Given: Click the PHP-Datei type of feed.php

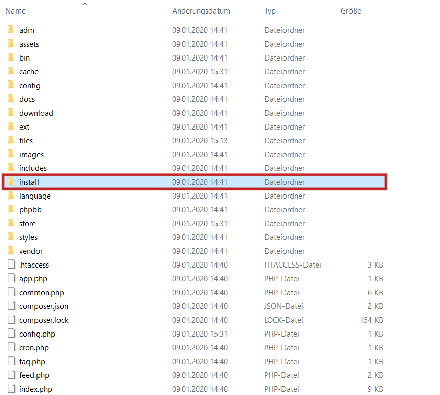Looking at the screenshot, I should tap(282, 375).
